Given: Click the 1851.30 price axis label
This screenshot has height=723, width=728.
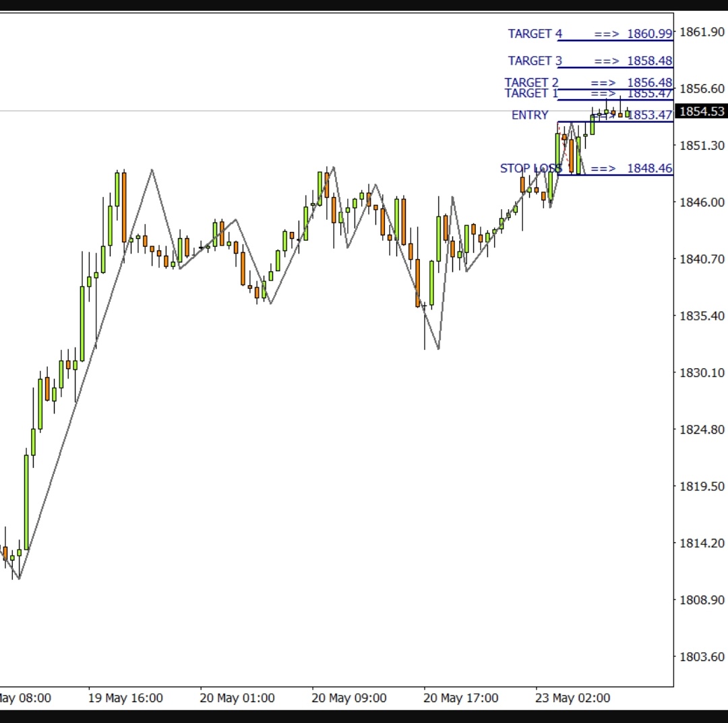Looking at the screenshot, I should [x=702, y=146].
